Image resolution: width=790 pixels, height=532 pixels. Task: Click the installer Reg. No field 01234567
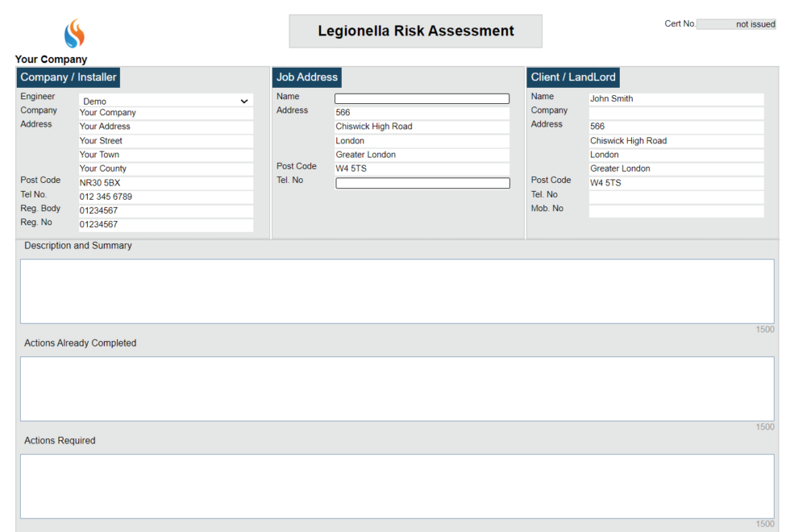click(x=165, y=224)
